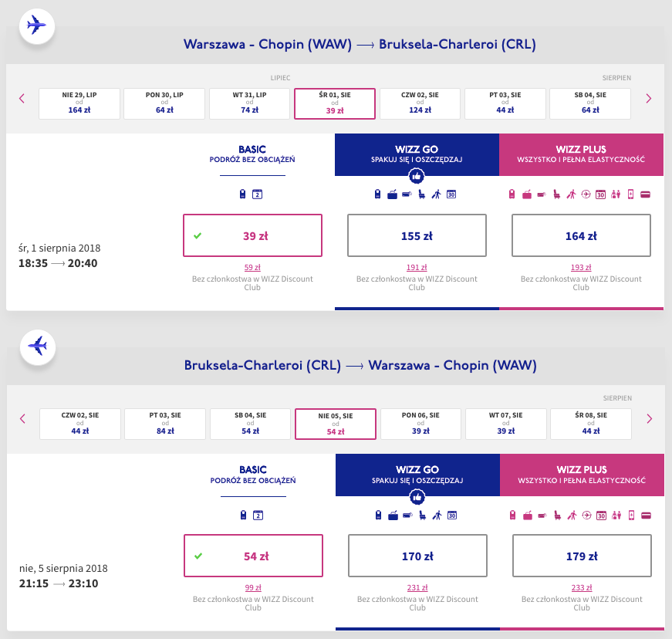Viewport: 672px width, 639px height.
Task: Click the mobile phone icon in the return WIZZ PLUS row
Action: point(630,516)
